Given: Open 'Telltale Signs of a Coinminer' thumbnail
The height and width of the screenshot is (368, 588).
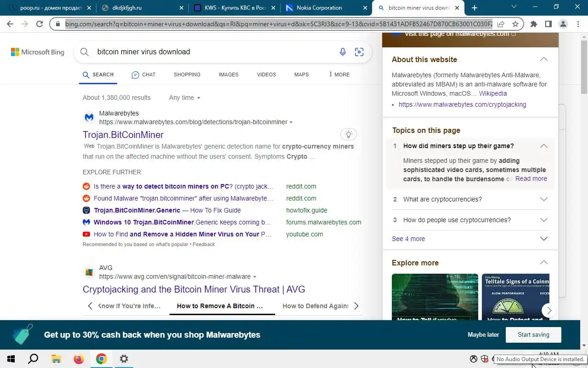Looking at the screenshot, I should coord(515,297).
